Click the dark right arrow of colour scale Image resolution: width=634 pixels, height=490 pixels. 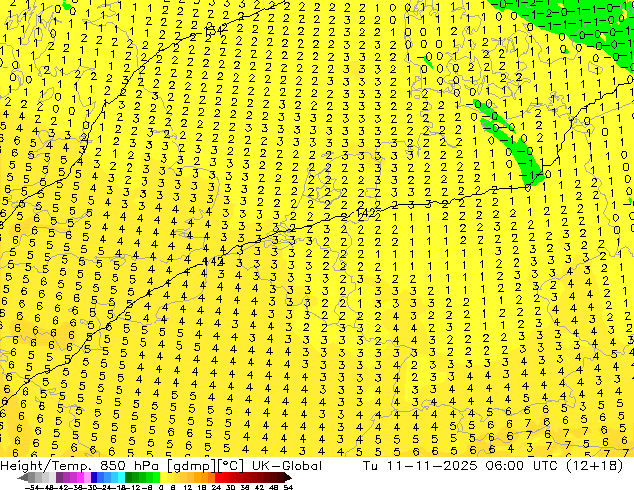pos(288,477)
